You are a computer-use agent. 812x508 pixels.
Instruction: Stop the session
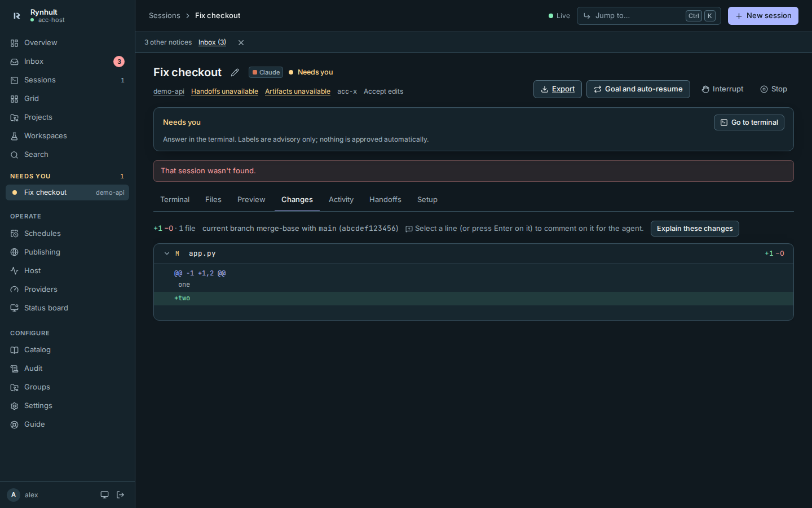774,89
